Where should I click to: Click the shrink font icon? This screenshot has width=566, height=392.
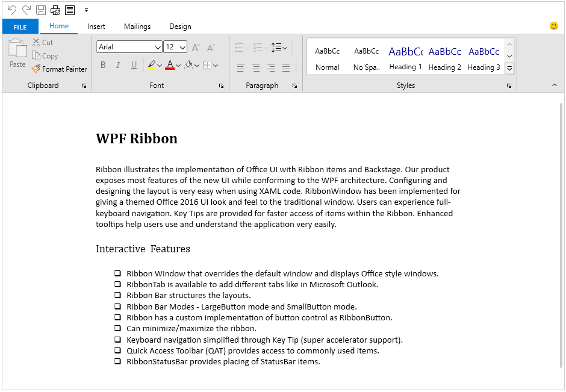pos(211,48)
